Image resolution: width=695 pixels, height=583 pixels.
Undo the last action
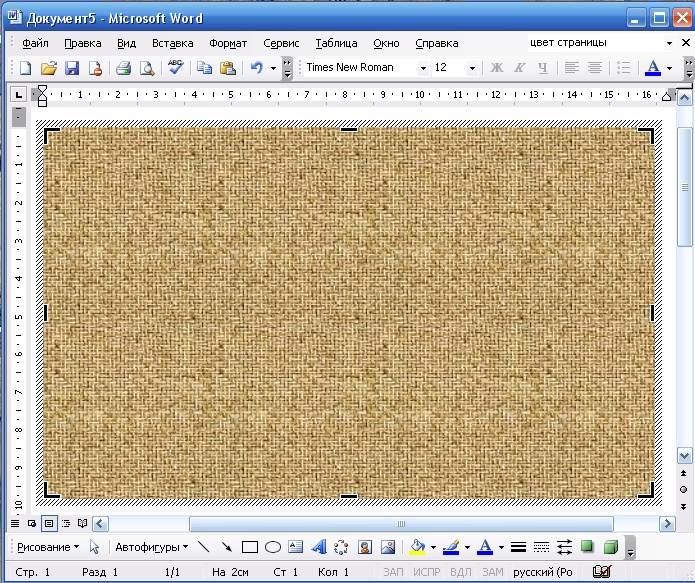coord(257,68)
